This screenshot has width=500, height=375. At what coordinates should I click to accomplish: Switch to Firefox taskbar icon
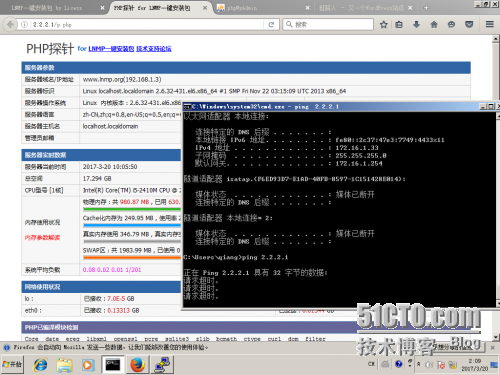point(137,365)
